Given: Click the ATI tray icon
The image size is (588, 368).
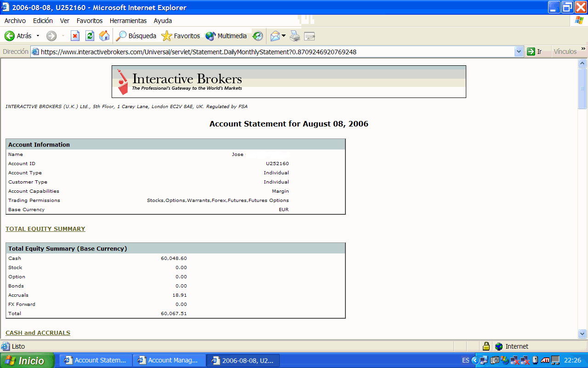Looking at the screenshot, I should (x=545, y=361).
